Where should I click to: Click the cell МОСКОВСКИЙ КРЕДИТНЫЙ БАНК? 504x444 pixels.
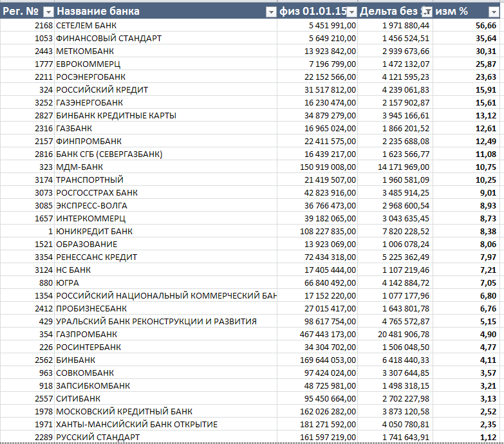pyautogui.click(x=165, y=411)
